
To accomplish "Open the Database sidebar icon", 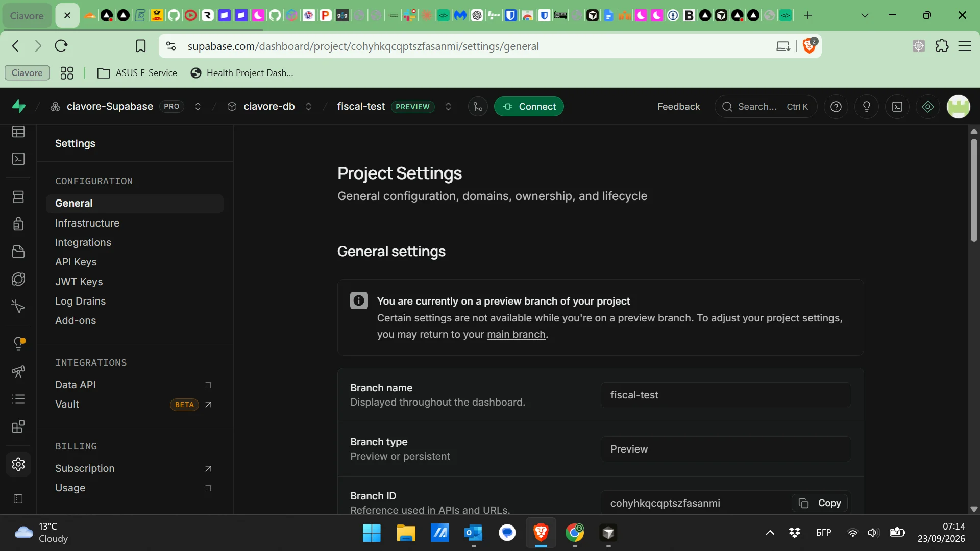I will 18,197.
